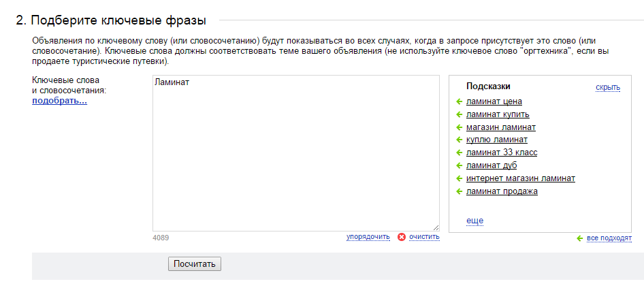Sort keywords with 'упорядочить' link
The image size is (644, 288).
[x=368, y=237]
